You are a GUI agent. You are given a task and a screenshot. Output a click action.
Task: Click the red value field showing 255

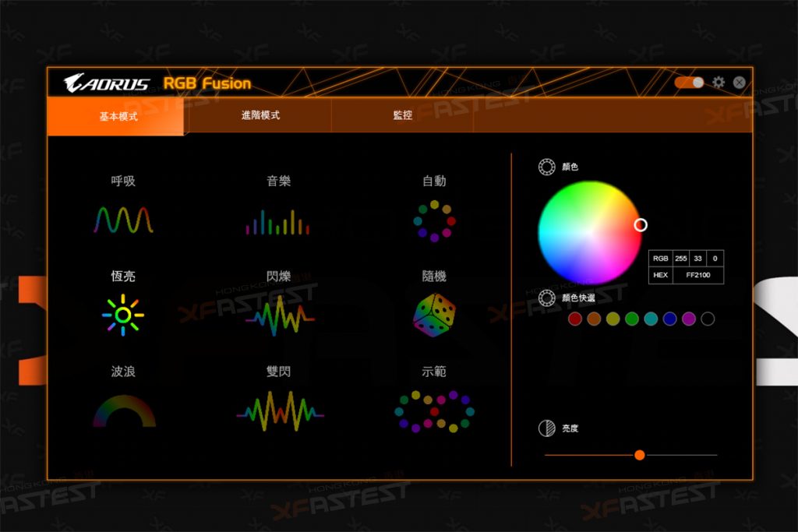[x=681, y=259]
